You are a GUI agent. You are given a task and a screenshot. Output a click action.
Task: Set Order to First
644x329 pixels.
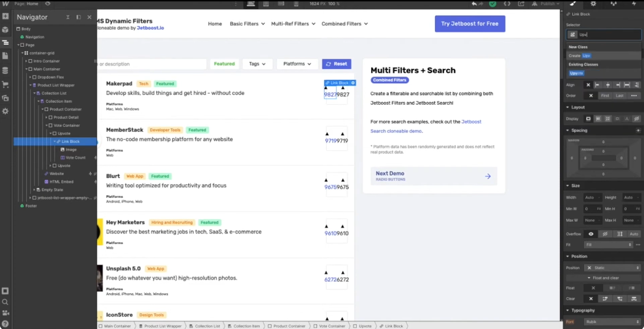[x=605, y=96]
